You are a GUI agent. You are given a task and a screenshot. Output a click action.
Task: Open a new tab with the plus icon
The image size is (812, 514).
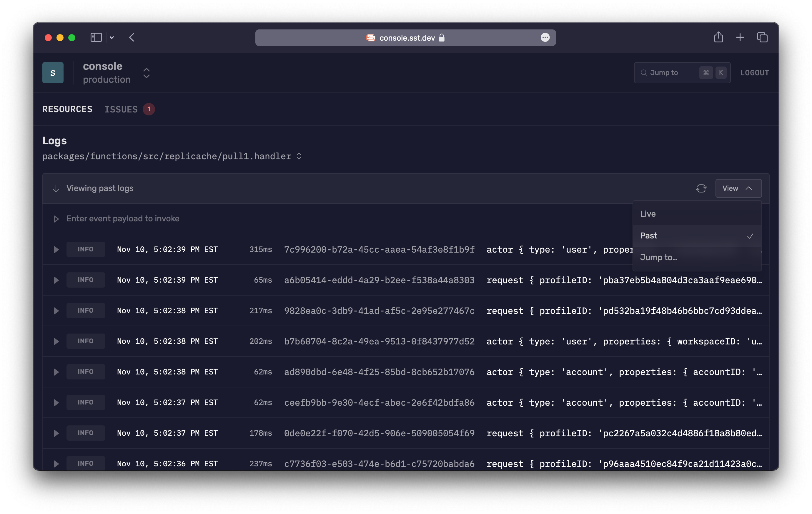[740, 37]
